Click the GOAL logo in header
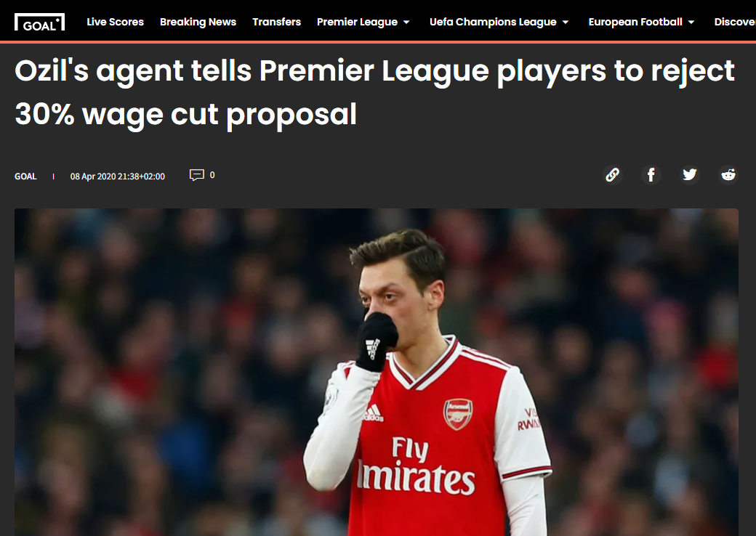Image resolution: width=756 pixels, height=536 pixels. (x=39, y=23)
